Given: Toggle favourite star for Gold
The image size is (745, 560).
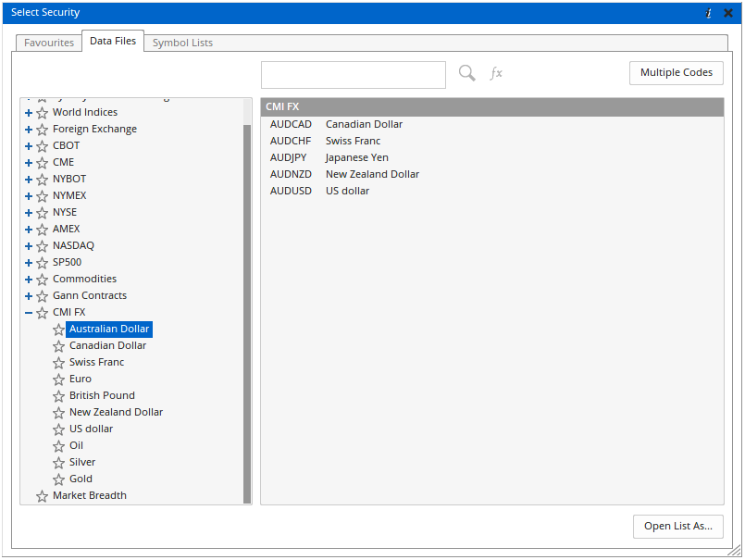Looking at the screenshot, I should (x=59, y=479).
